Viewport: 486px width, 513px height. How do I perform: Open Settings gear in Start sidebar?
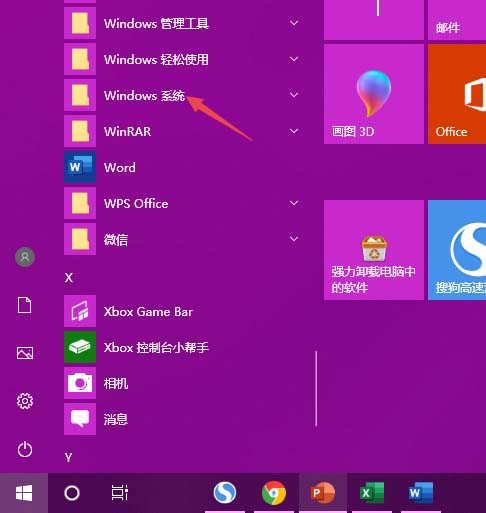pos(25,401)
